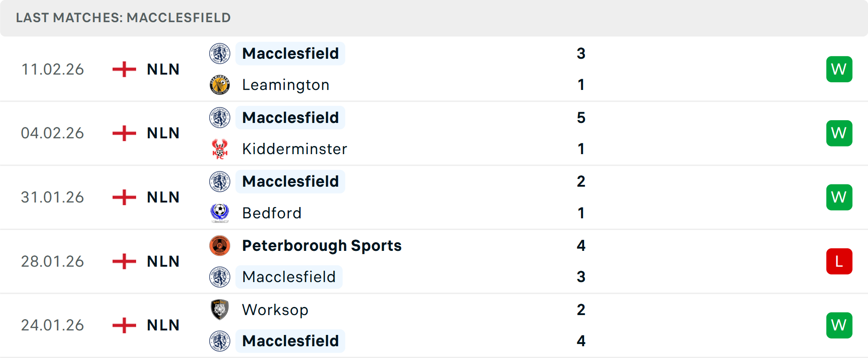
Task: Open the Peterborough Sports team link
Action: (x=321, y=246)
